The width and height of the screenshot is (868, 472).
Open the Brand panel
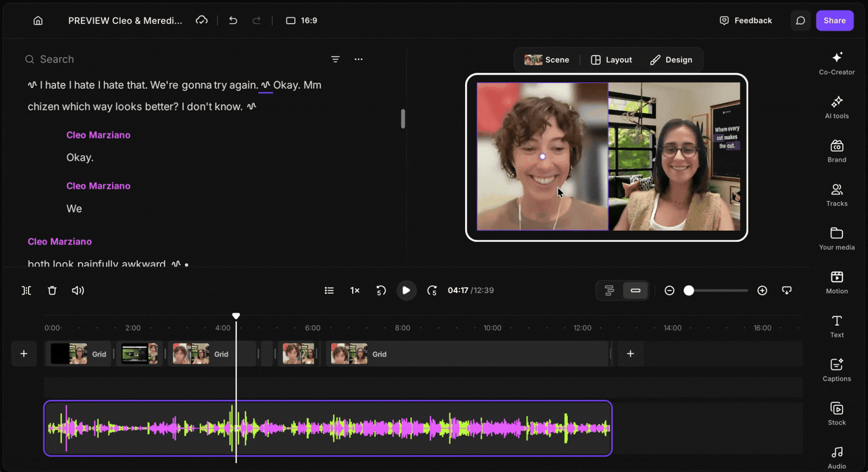point(837,151)
